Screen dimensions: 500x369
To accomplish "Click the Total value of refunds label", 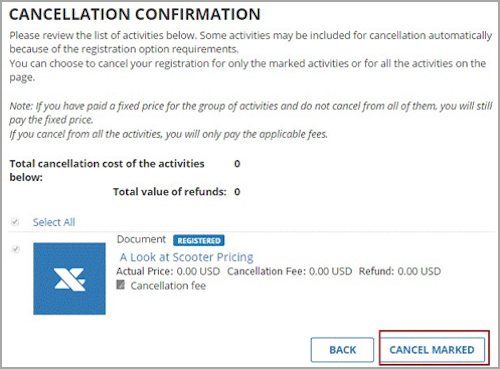I will click(x=170, y=192).
